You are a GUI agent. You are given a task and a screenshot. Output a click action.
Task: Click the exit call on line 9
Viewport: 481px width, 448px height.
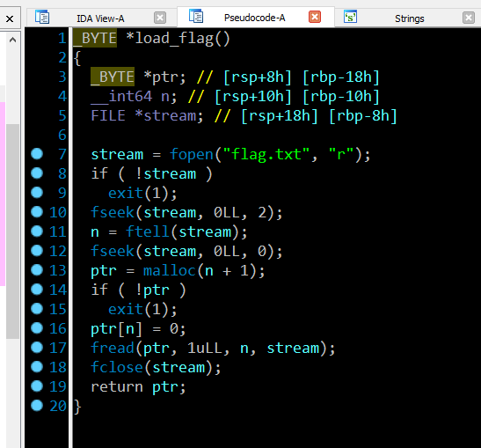(126, 193)
